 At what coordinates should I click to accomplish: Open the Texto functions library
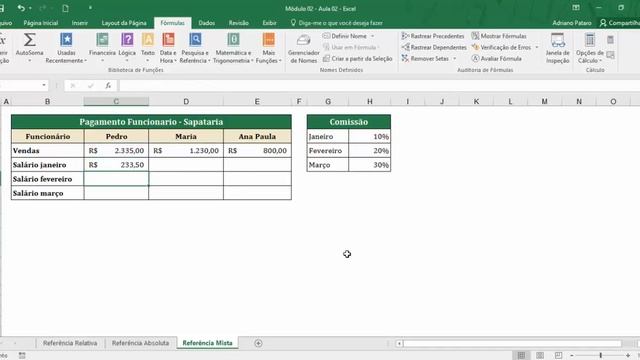(148, 48)
